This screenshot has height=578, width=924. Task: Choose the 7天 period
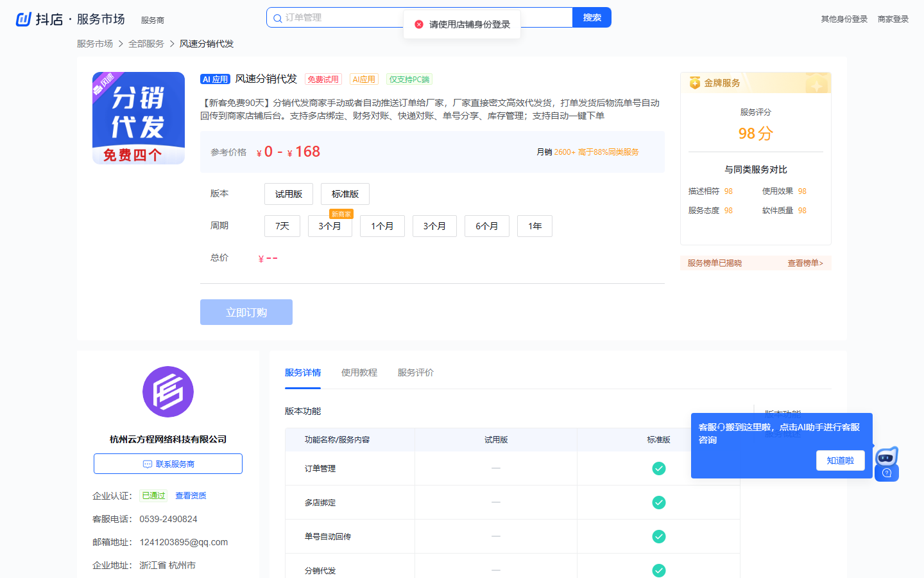[x=282, y=226]
